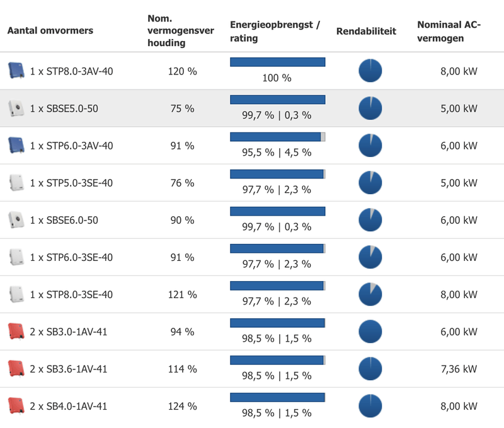Click the energy yield bar showing 100 %
Viewport: 504px width, 428px height.
pyautogui.click(x=277, y=62)
